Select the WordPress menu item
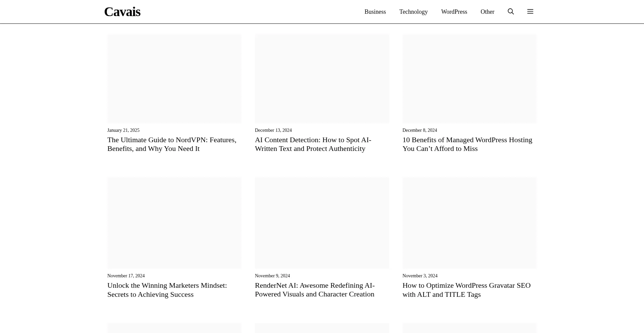The width and height of the screenshot is (644, 333). 454,12
